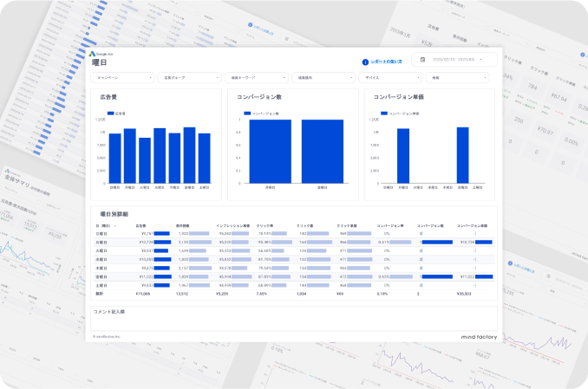Select the 金曜日 table row label
Viewport: 588px width, 389px height.
101,277
